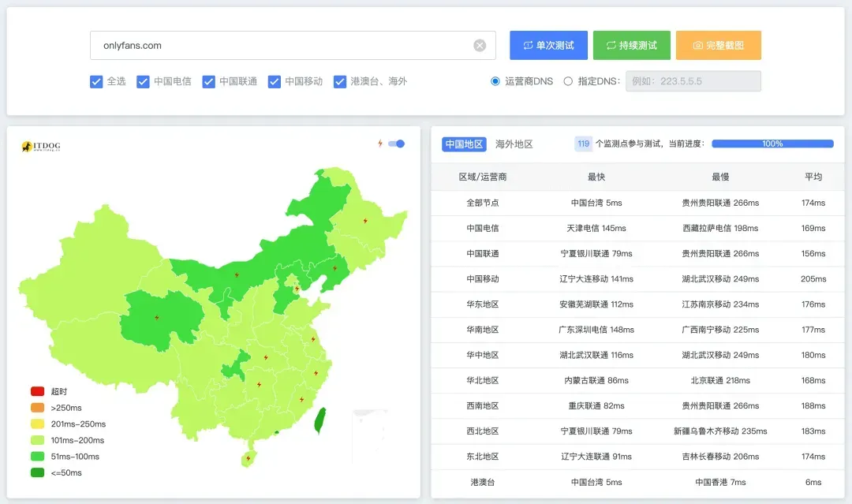The height and width of the screenshot is (504, 852).
Task: Open the 中国地区 tab
Action: (x=464, y=144)
